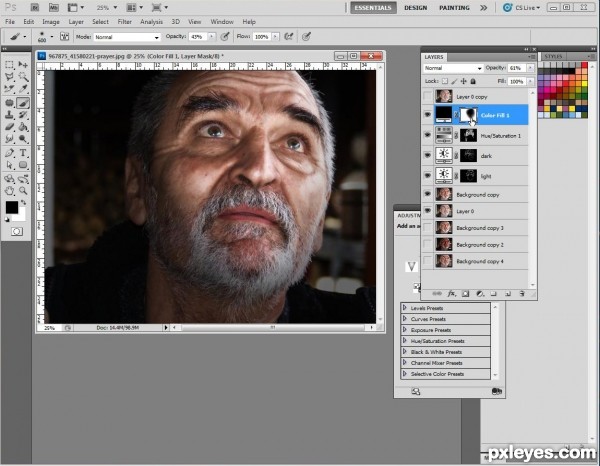The height and width of the screenshot is (466, 600).
Task: Hide the Color Fill 1 layer
Action: click(x=427, y=114)
